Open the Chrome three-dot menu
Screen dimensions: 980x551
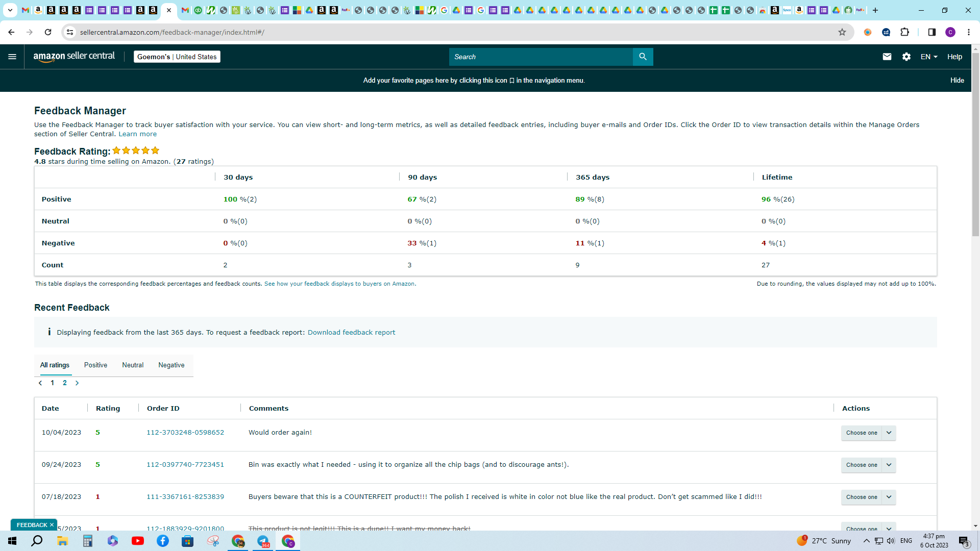(x=969, y=32)
